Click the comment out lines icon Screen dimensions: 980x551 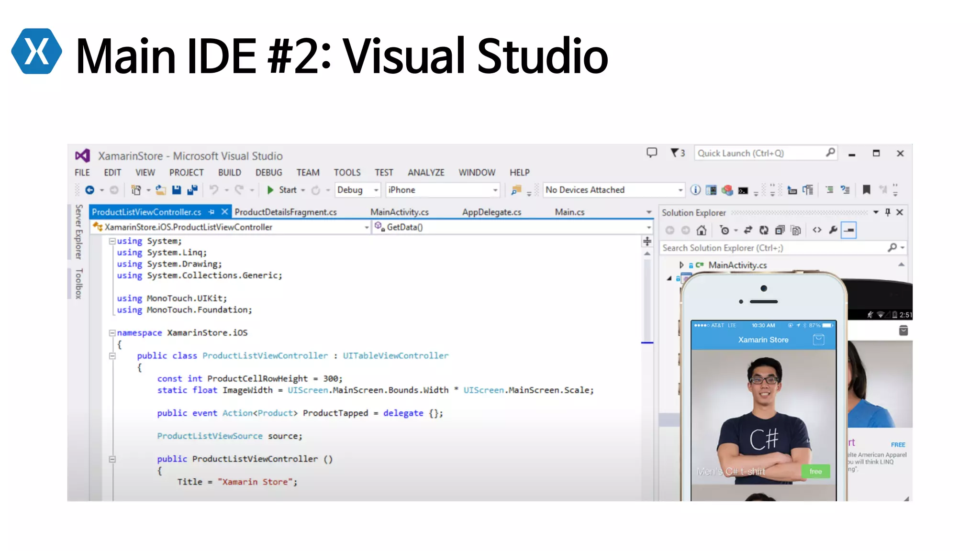(x=829, y=190)
